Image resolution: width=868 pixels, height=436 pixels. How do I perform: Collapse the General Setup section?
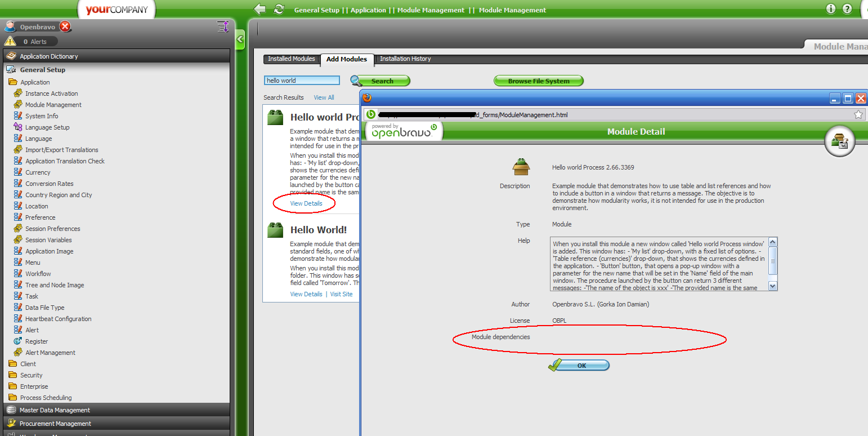point(117,70)
